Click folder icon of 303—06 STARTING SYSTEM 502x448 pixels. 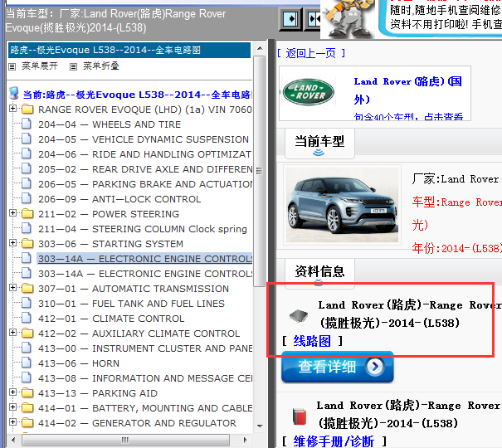(x=27, y=244)
